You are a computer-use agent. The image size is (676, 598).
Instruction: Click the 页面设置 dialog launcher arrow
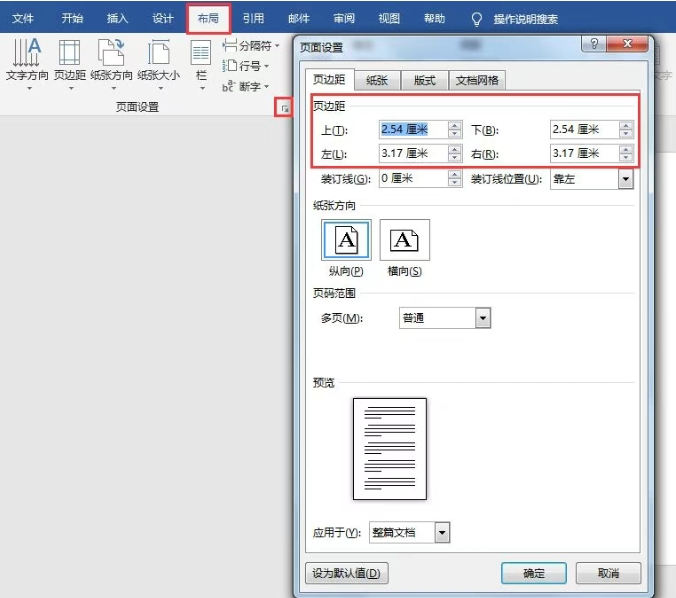pyautogui.click(x=284, y=109)
